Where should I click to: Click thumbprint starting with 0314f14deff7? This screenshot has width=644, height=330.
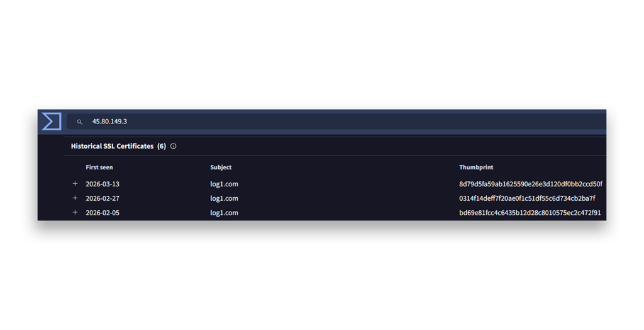[527, 198]
